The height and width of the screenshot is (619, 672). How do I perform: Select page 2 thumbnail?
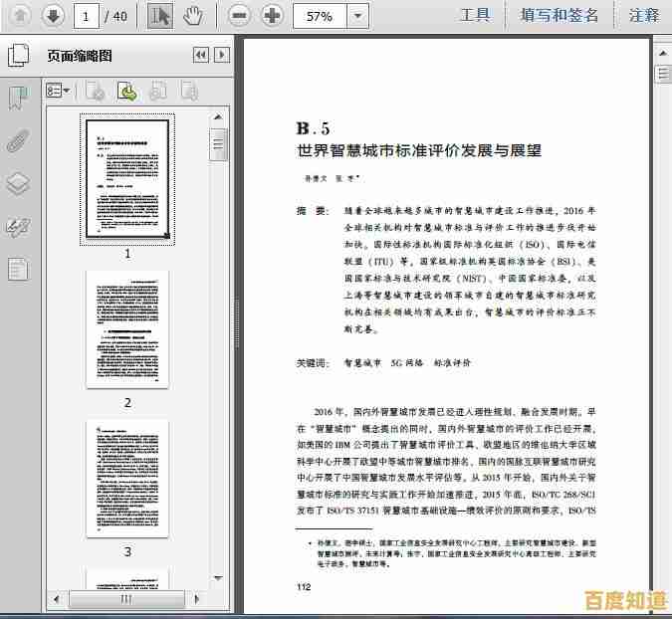(127, 329)
